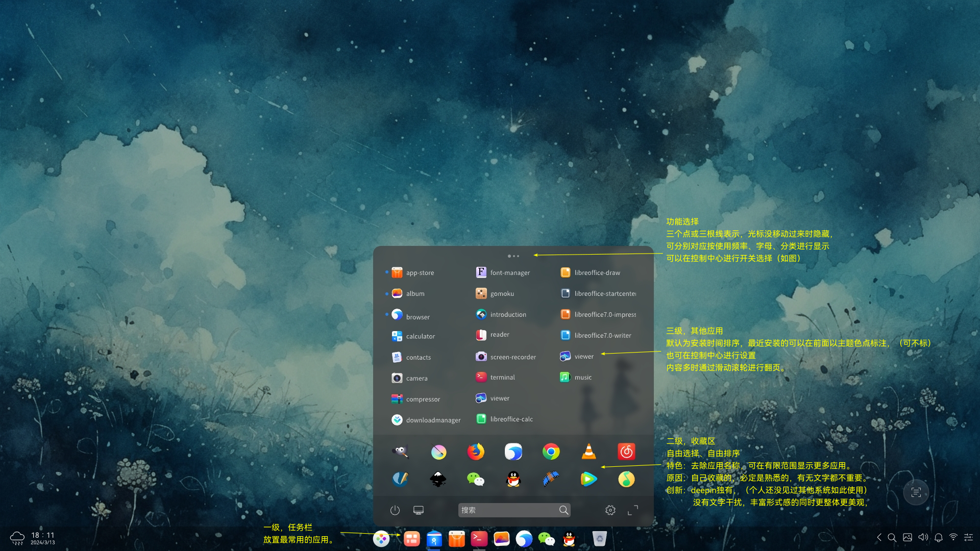Open app-store from the app list
This screenshot has height=551, width=980.
(x=413, y=272)
